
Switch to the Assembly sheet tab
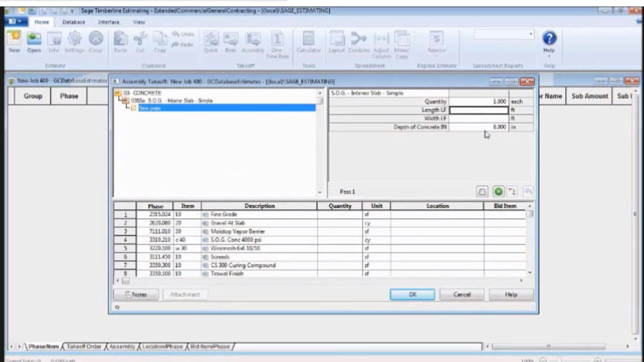click(x=121, y=347)
